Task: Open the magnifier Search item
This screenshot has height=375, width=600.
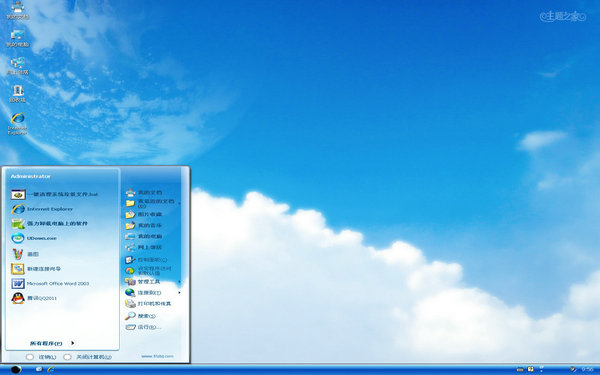Action: 140,316
